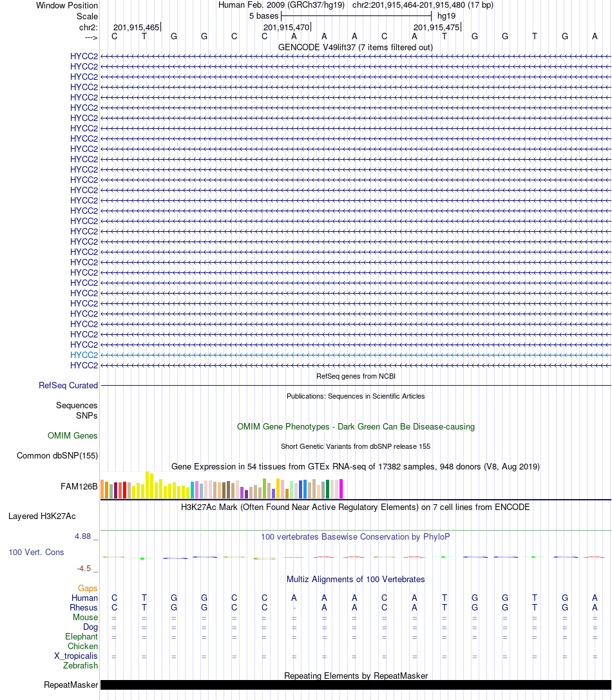Image resolution: width=612 pixels, height=700 pixels.
Task: Click Short Genetic Variants from dbSNP title
Action: pos(356,446)
